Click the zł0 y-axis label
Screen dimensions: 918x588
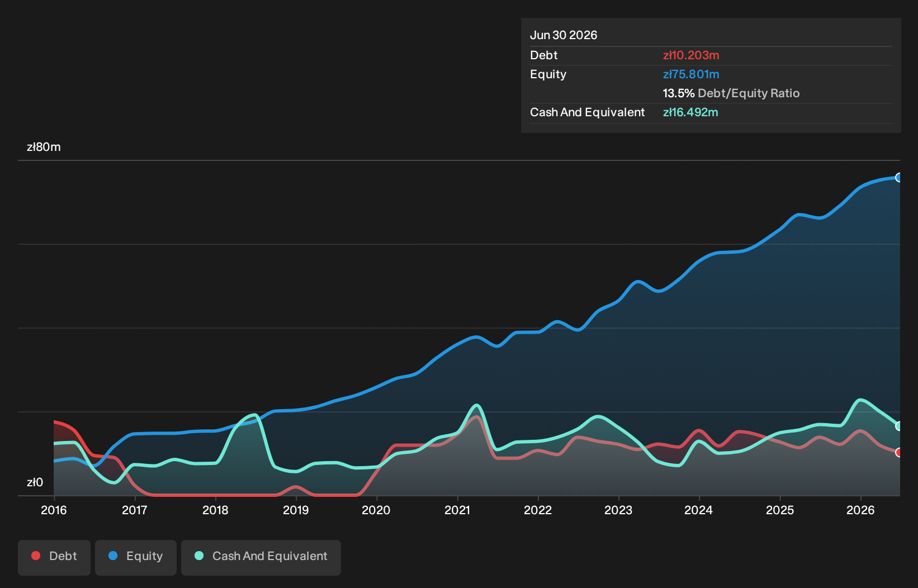click(x=35, y=482)
